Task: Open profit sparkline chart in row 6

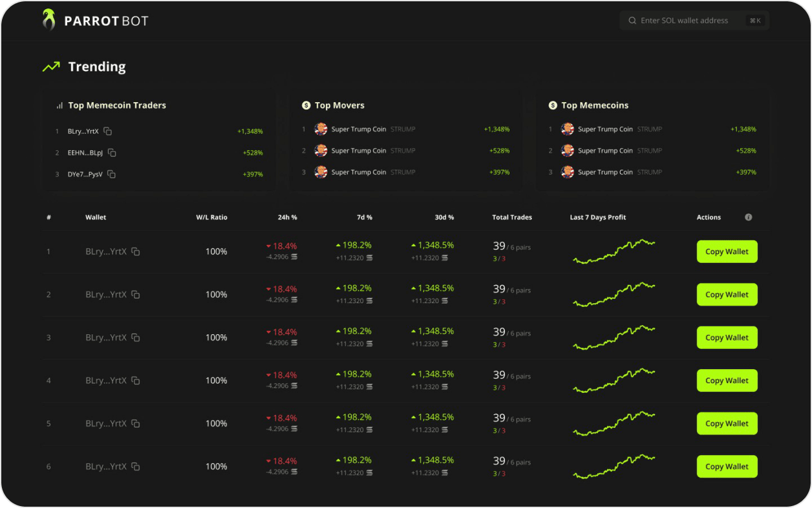Action: (x=614, y=467)
